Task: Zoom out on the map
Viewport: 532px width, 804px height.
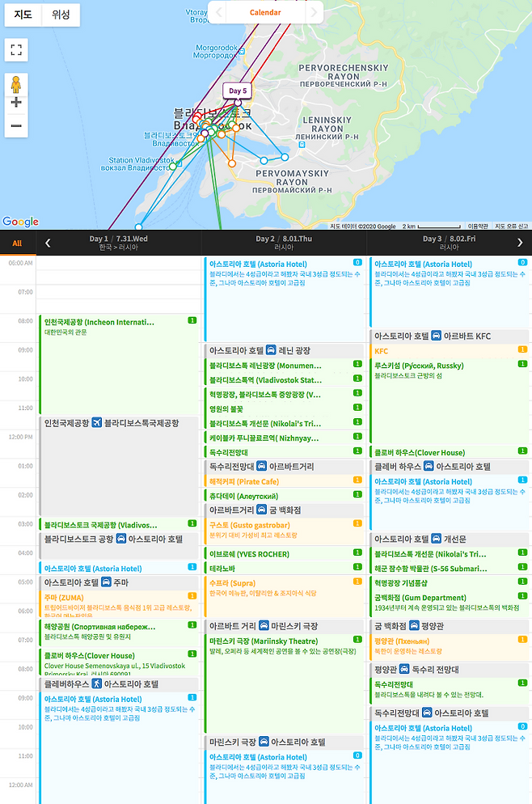Action: point(16,126)
